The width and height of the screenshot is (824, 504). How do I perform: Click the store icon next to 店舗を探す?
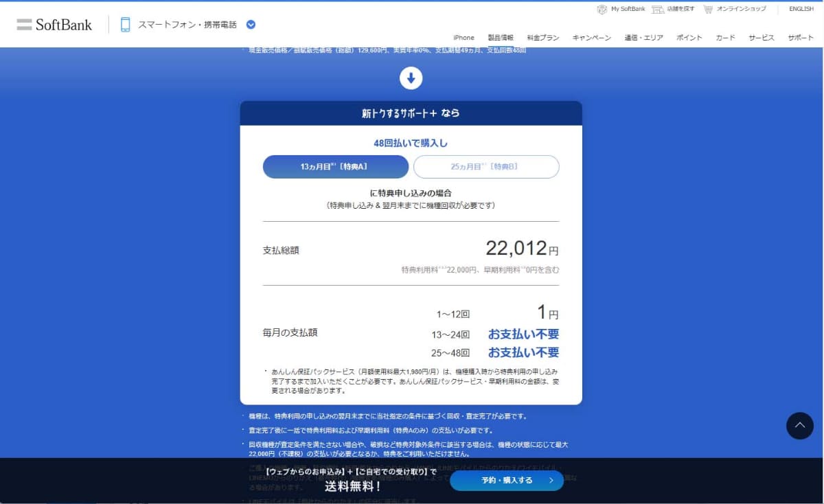pos(658,9)
